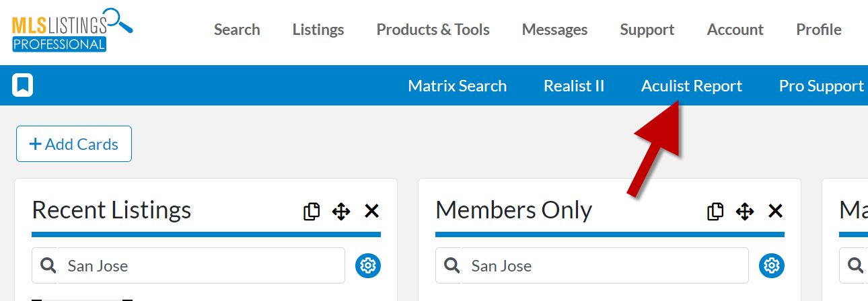The width and height of the screenshot is (868, 301).
Task: Copy the Recent Listings card
Action: click(312, 211)
